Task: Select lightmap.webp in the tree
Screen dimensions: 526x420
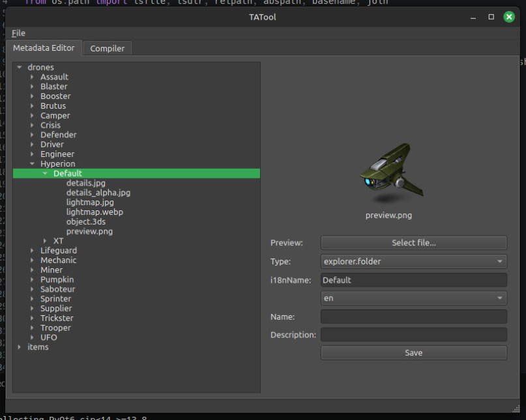Action: pos(95,212)
